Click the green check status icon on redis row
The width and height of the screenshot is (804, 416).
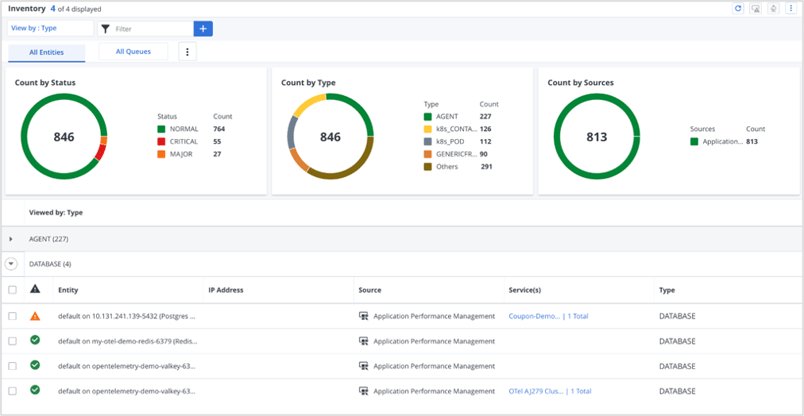click(x=35, y=340)
